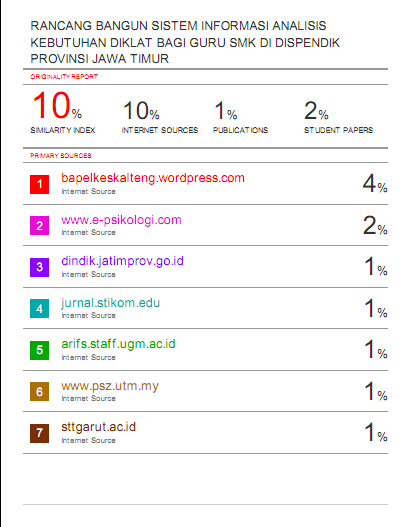Image resolution: width=408 pixels, height=527 pixels.
Task: Open the jurnal.stikom.edu source link
Action: pyautogui.click(x=111, y=302)
